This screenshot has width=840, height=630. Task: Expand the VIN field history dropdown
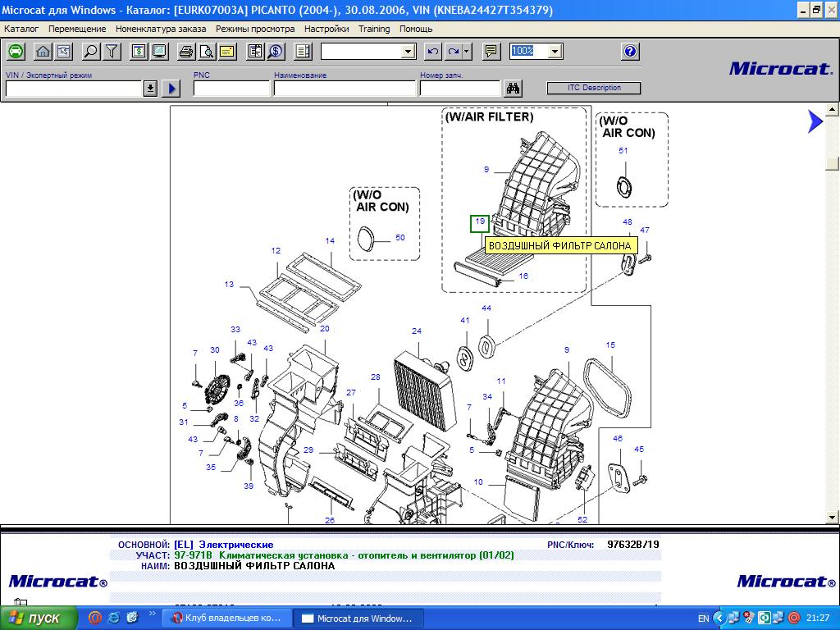[x=150, y=89]
